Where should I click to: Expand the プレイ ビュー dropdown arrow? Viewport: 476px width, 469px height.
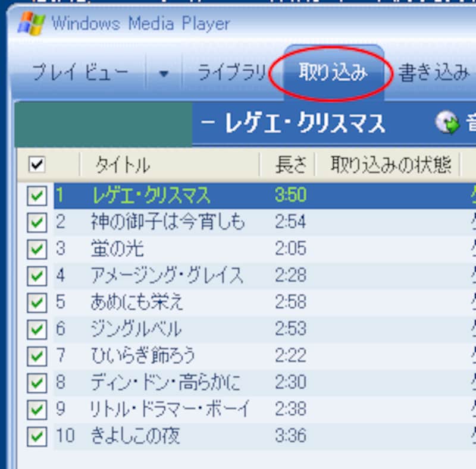click(x=164, y=74)
